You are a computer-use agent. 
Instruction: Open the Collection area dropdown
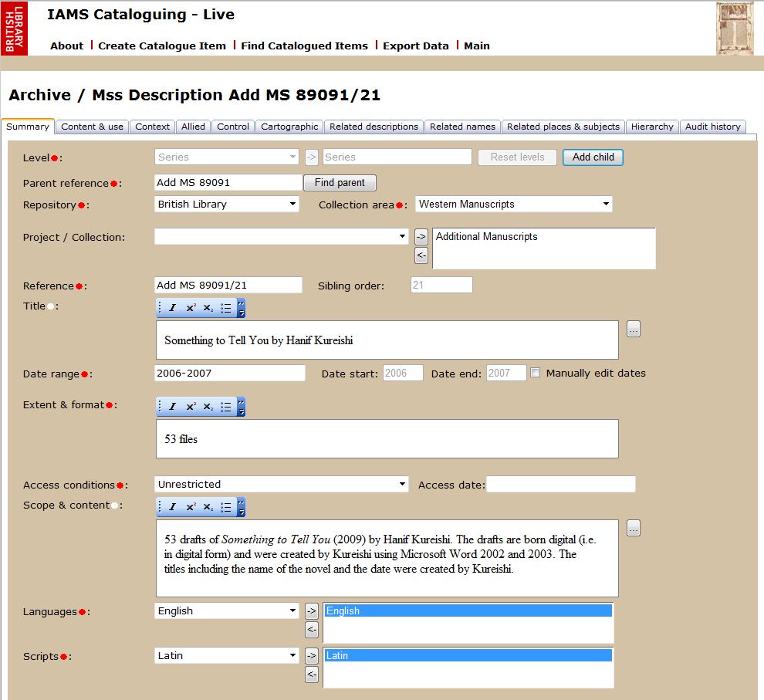513,204
